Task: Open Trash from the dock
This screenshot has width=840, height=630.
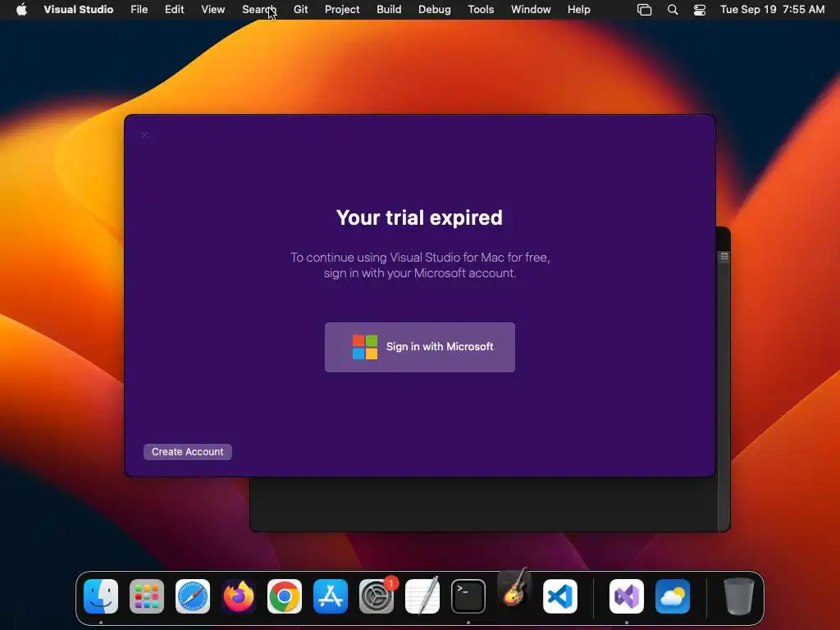Action: click(739, 596)
